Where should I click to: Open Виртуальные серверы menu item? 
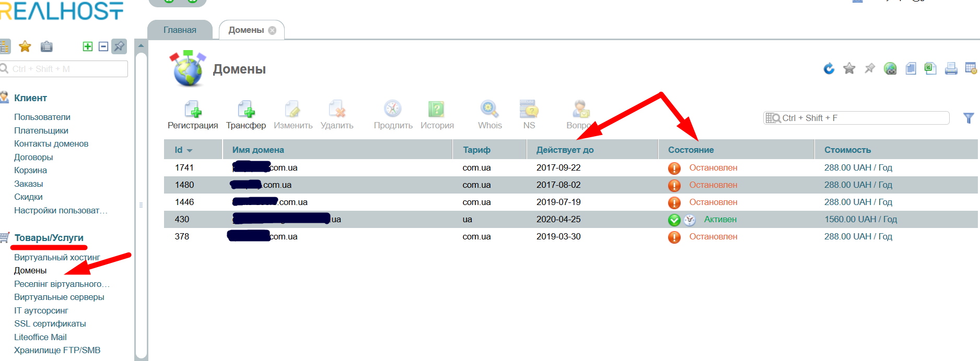click(59, 297)
